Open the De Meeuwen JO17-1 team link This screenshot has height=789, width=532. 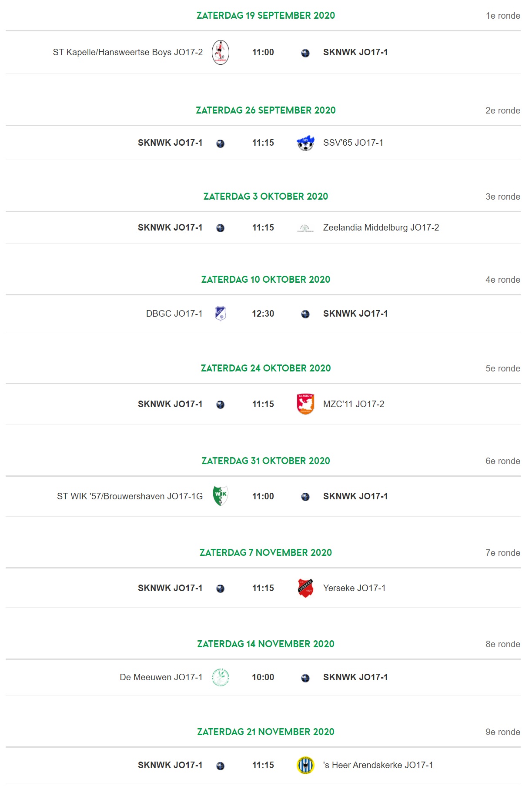tap(161, 677)
